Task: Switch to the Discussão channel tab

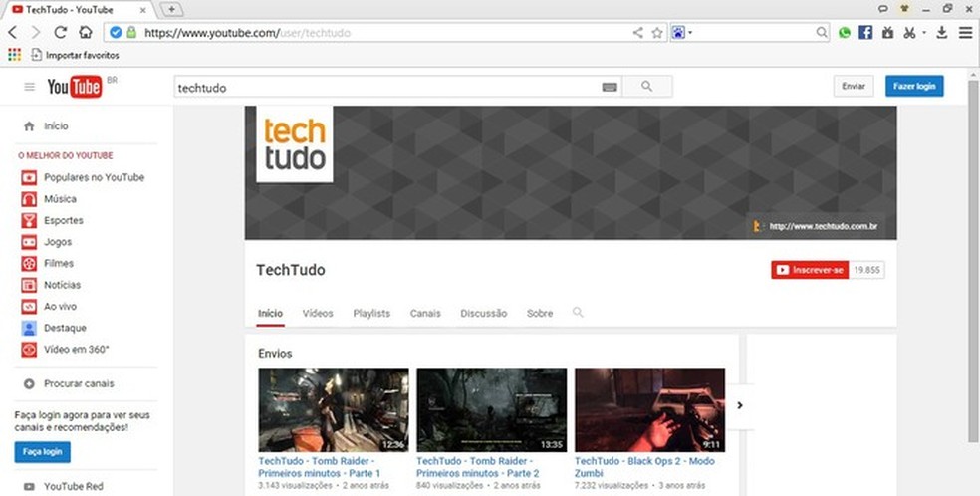Action: click(x=484, y=313)
